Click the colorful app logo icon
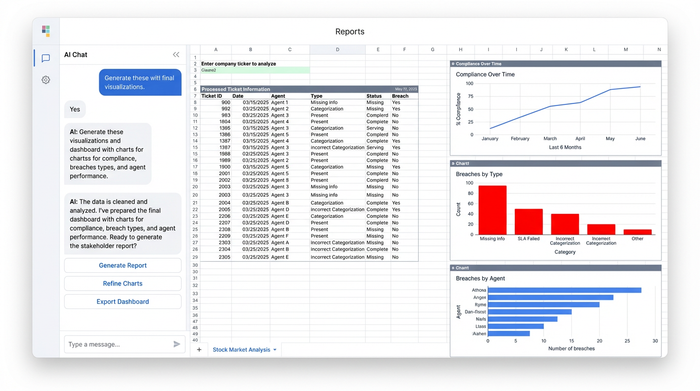 tap(46, 31)
